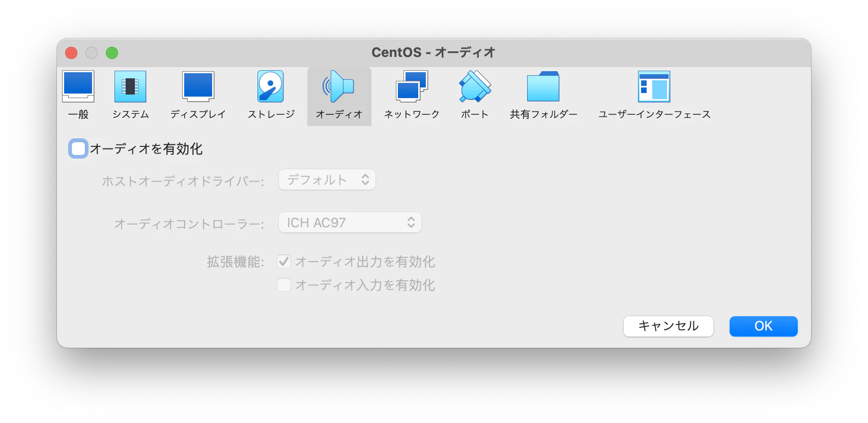868x423 pixels.
Task: Open the ホストオーディオドライバー dropdown
Action: (327, 179)
